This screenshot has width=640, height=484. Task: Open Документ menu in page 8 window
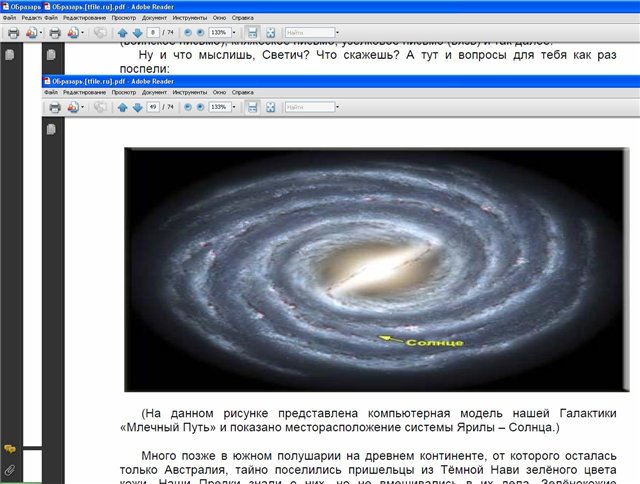[154, 18]
